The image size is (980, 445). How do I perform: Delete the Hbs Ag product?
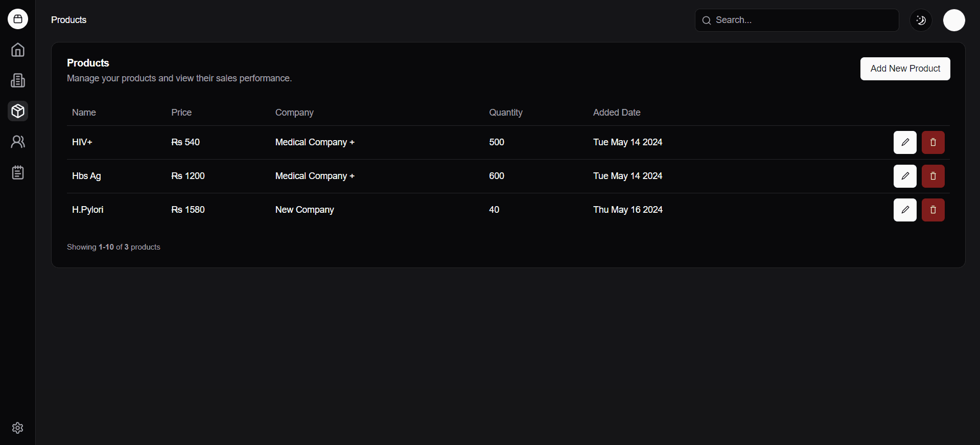pos(933,176)
